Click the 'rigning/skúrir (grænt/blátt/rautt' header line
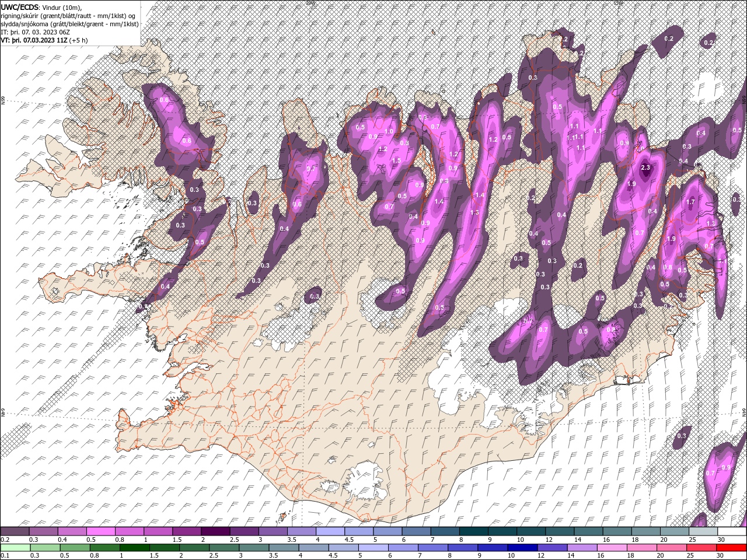 click(x=68, y=16)
